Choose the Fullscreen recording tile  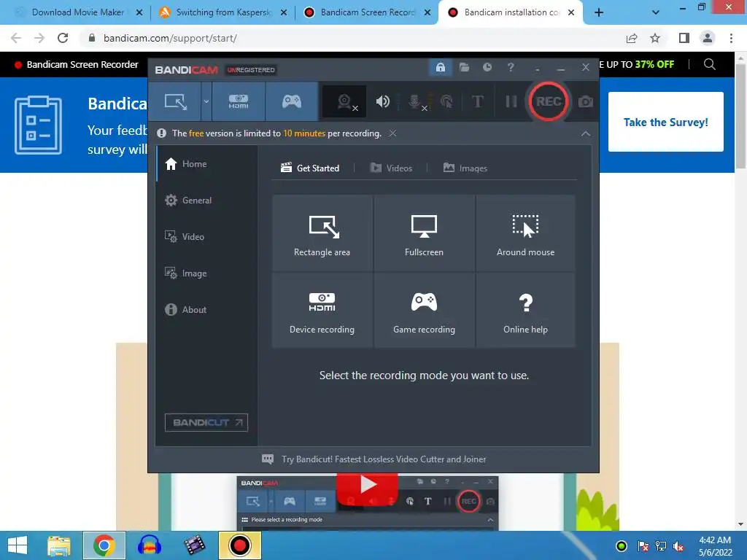click(x=424, y=233)
